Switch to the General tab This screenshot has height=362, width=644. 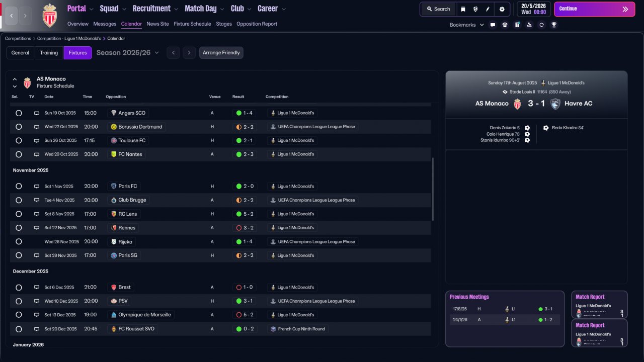click(20, 53)
